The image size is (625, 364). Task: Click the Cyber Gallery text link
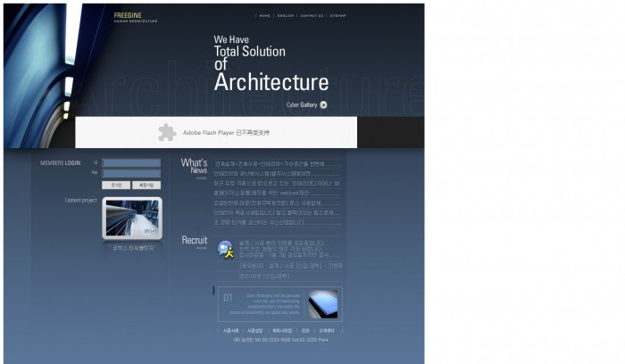coord(302,105)
